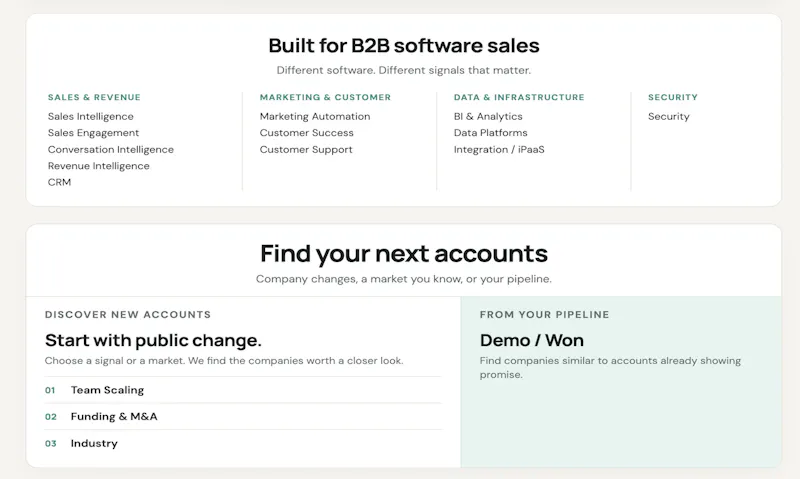Open the Sales Intelligence link
This screenshot has height=479, width=800.
[x=90, y=116]
